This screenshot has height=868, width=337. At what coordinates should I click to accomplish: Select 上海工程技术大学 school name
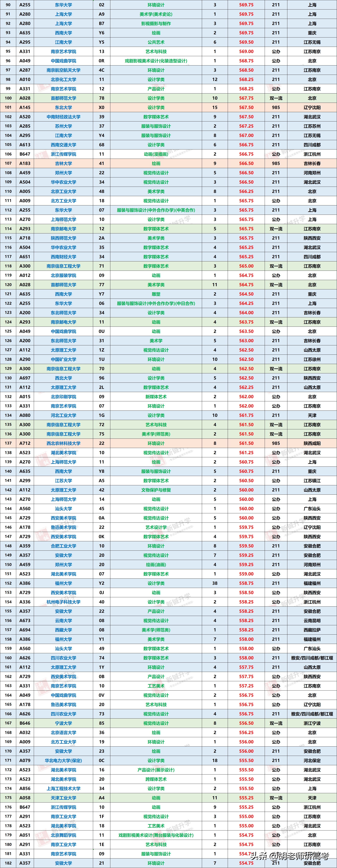[x=63, y=788]
